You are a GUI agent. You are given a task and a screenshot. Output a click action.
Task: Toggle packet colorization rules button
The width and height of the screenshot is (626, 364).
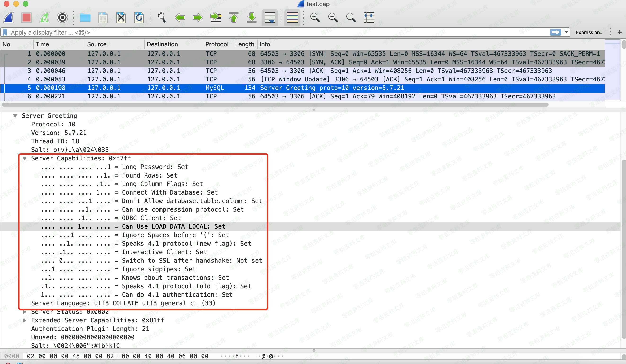click(x=292, y=18)
